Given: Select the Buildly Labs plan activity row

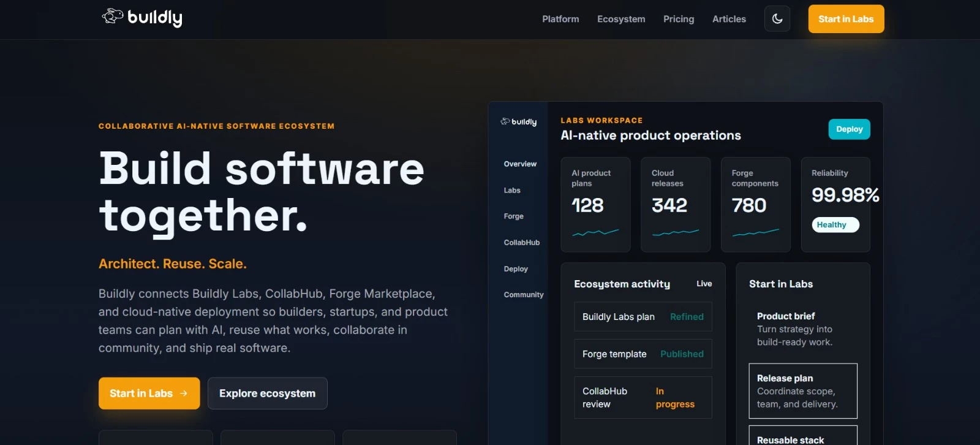Looking at the screenshot, I should [x=643, y=317].
